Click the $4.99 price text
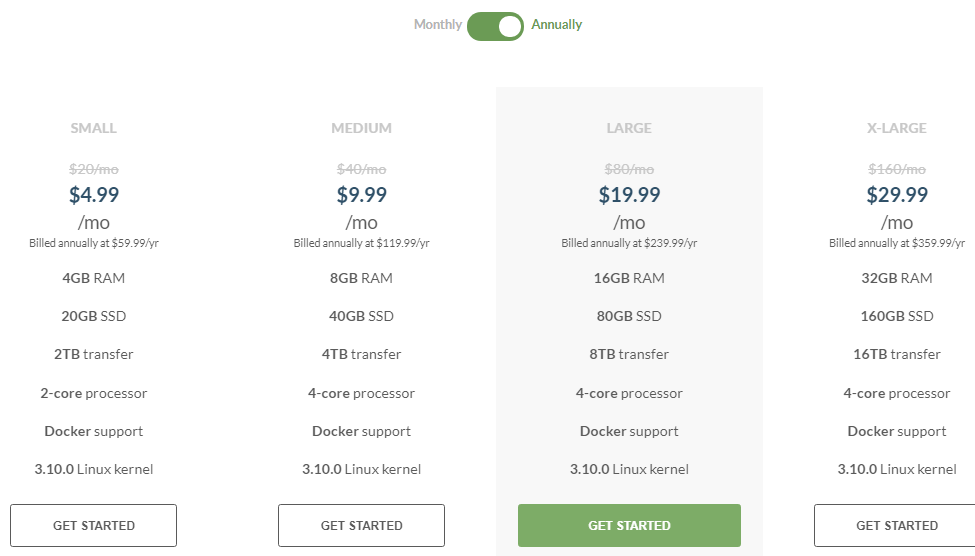Viewport: 975px width, 556px height. click(x=94, y=195)
